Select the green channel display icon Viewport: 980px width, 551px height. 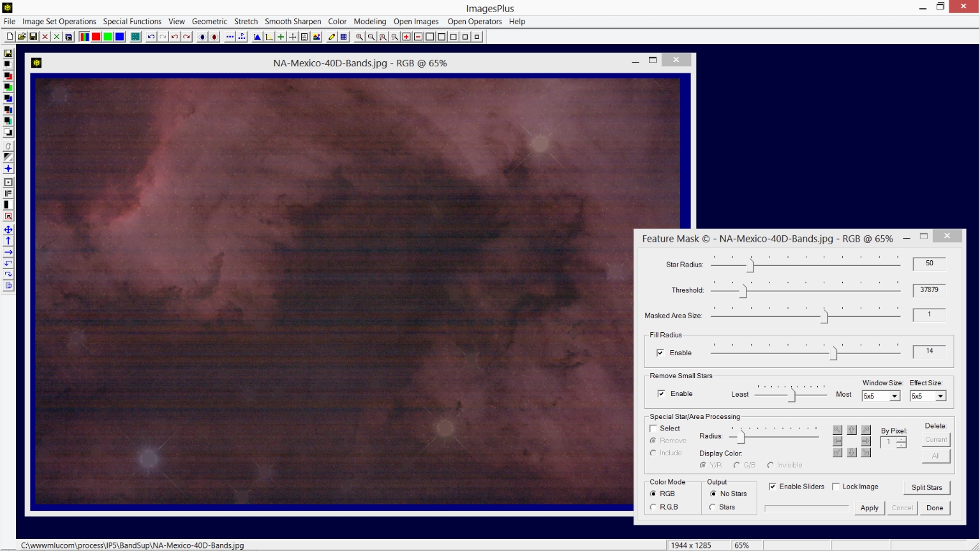tap(108, 37)
